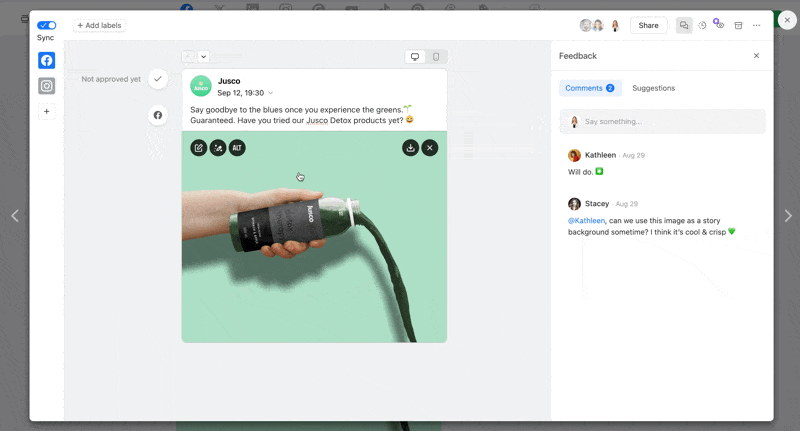Click the 'Will do.' comment text
This screenshot has width=800, height=431.
click(581, 172)
